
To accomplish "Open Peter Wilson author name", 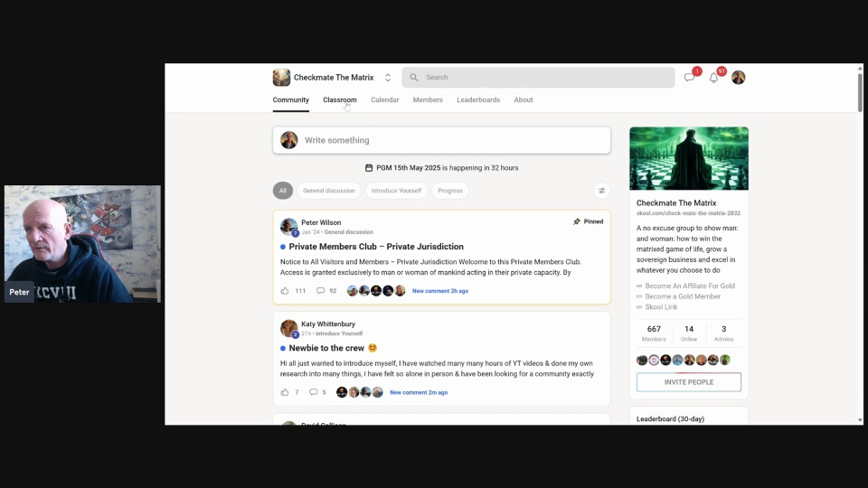I will pos(321,222).
